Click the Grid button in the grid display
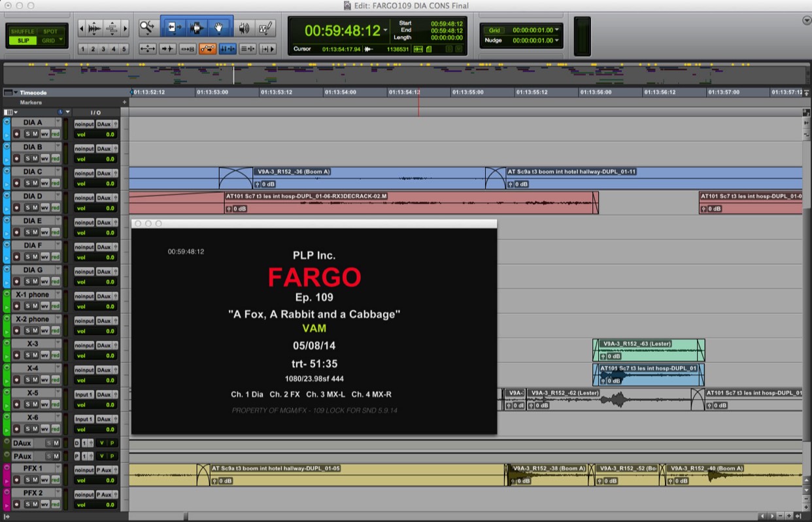Screen dimensions: 812x522 [494, 30]
